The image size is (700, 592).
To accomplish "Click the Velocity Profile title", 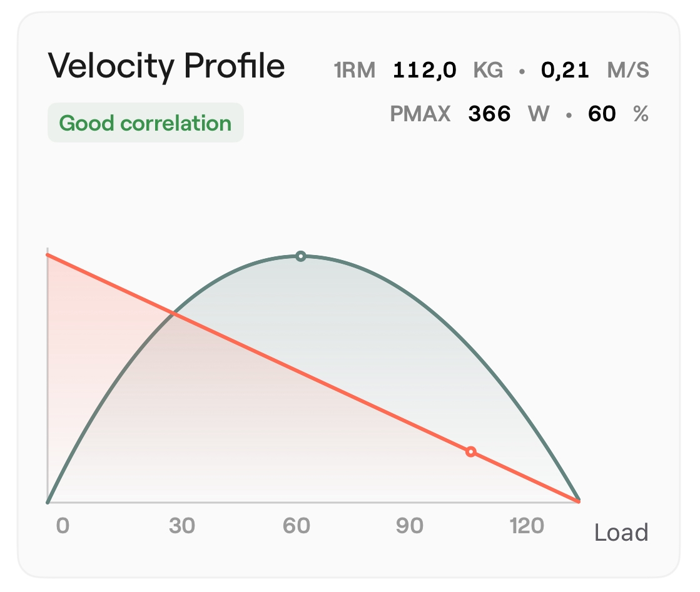I will click(x=166, y=65).
